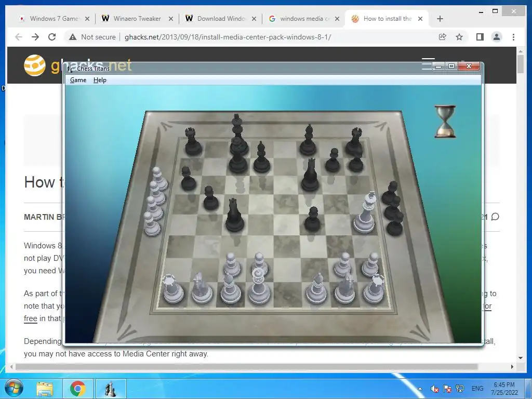Click the horizontal scrollbar right arrow
This screenshot has height=399, width=532.
(512, 367)
